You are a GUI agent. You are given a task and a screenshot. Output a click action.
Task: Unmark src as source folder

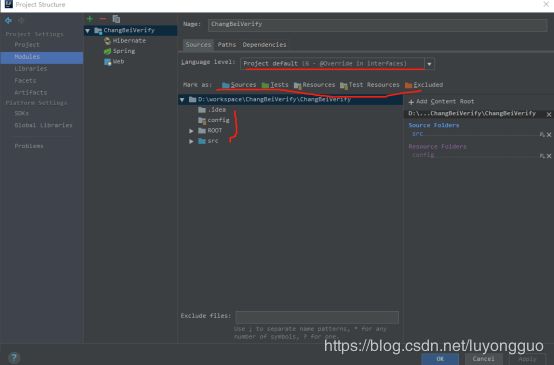click(x=549, y=135)
